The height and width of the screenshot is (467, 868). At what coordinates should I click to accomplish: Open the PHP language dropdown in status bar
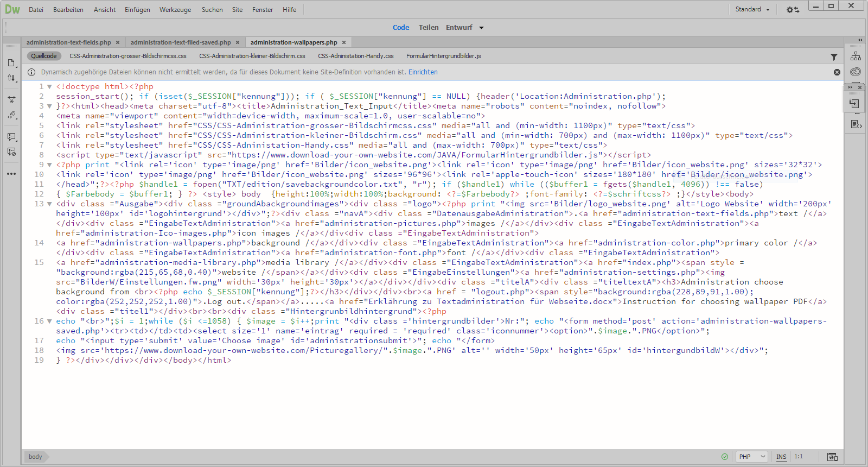752,457
